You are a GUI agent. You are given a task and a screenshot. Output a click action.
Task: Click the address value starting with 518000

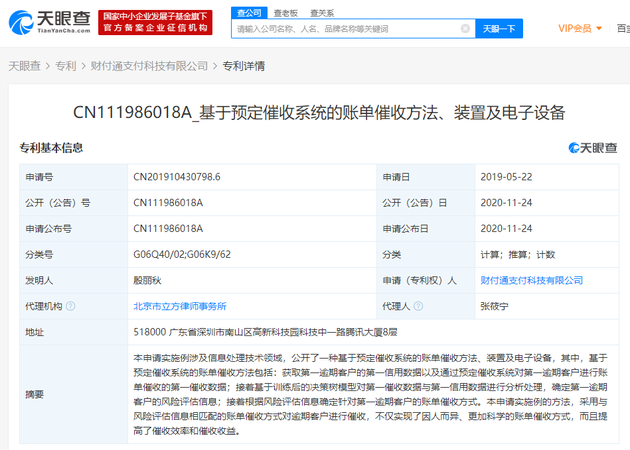[266, 332]
